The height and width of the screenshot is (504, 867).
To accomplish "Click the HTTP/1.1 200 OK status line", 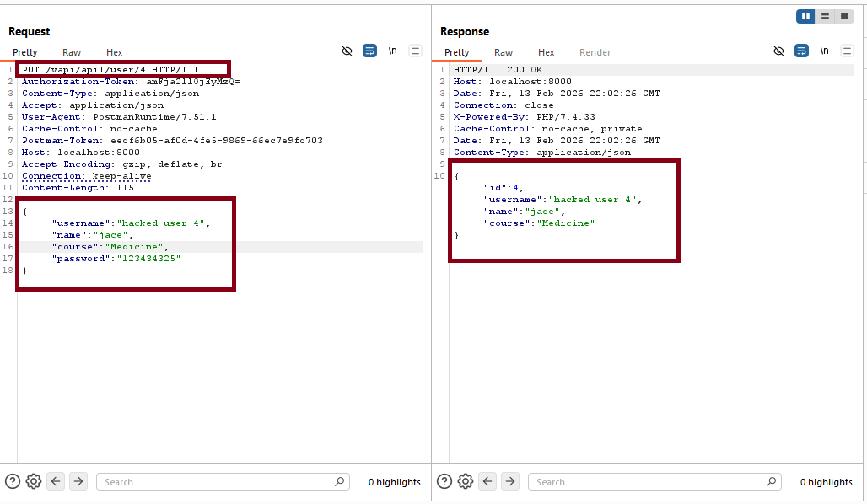I will click(498, 70).
